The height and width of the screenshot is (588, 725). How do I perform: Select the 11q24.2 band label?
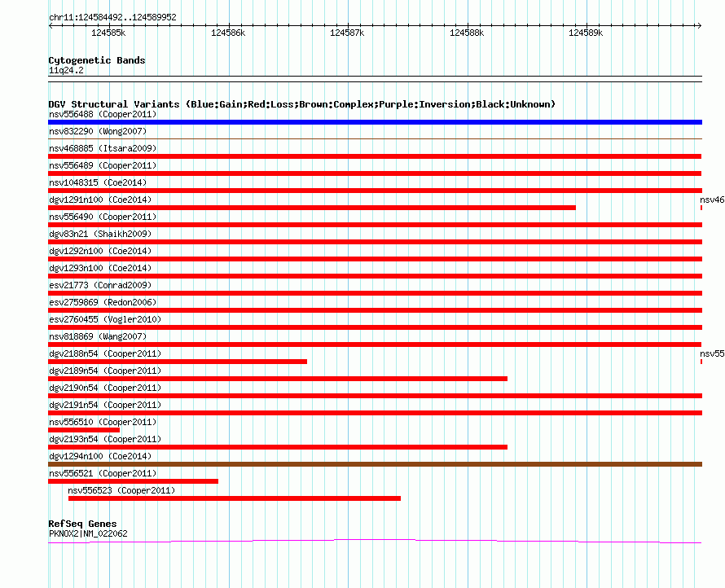[x=66, y=70]
